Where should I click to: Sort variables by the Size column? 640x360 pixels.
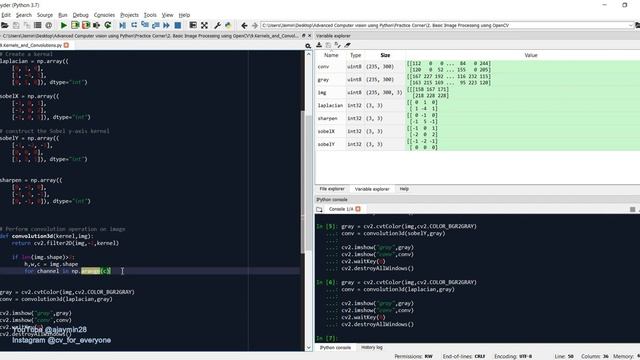click(x=385, y=55)
